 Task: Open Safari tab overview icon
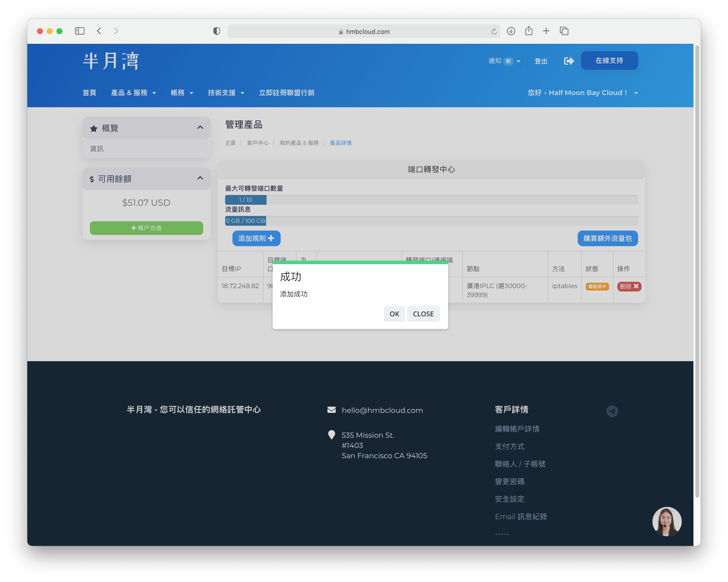point(564,31)
